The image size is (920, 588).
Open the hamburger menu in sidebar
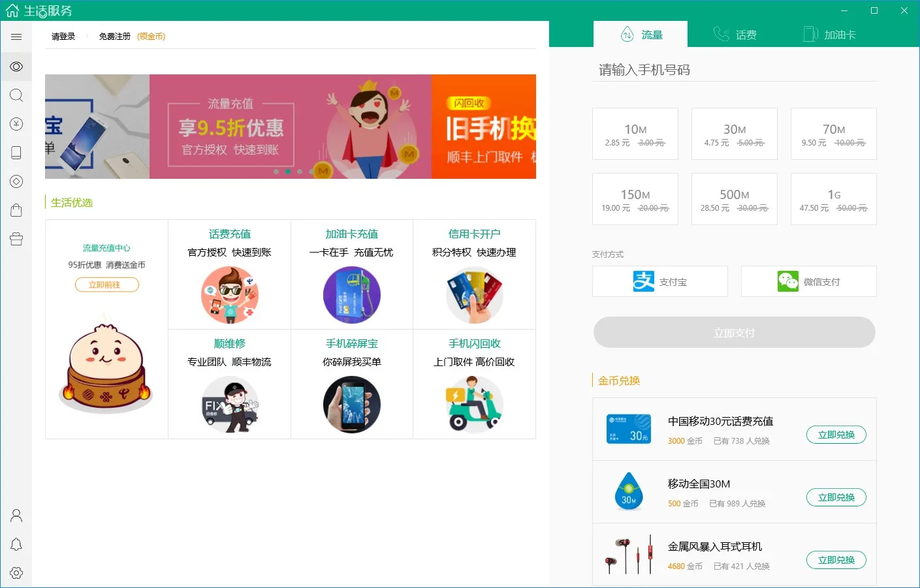pyautogui.click(x=16, y=37)
